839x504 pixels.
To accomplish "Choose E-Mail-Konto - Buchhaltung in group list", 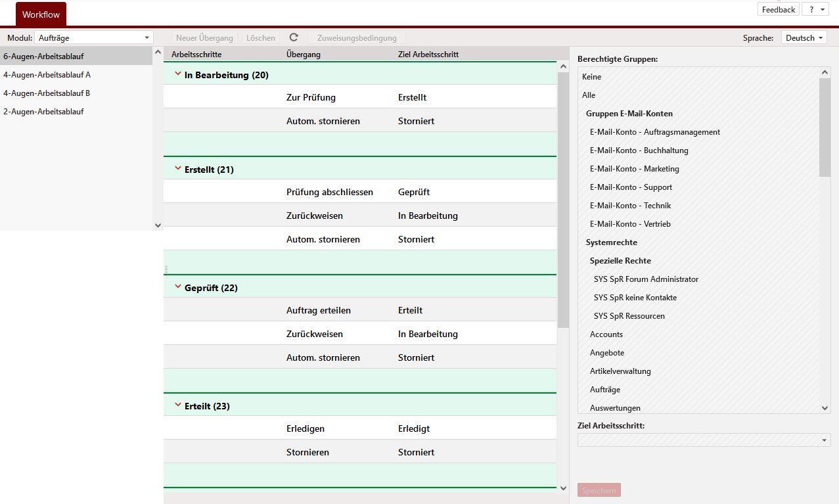I will pos(639,150).
